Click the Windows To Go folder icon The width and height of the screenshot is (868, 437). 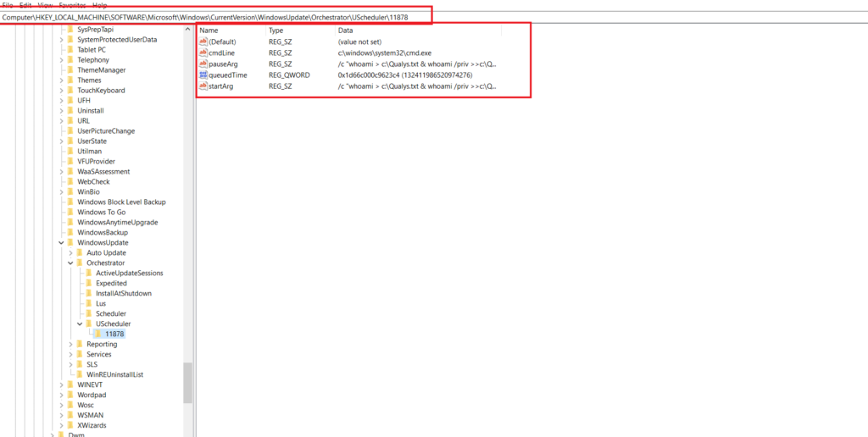(70, 212)
